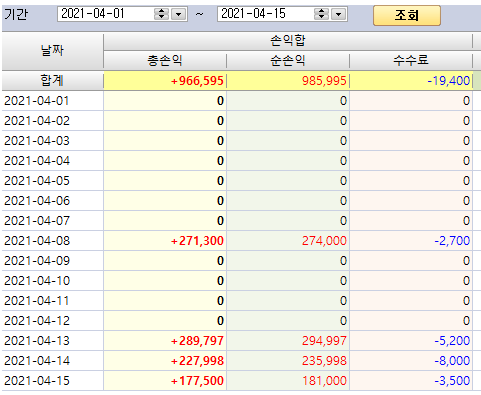
Task: Click the 손익합 group header
Action: 288,41
